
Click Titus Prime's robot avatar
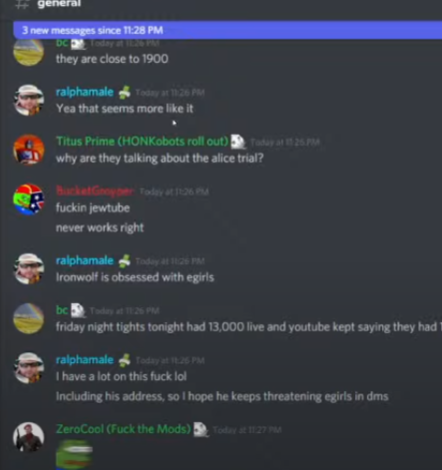[x=29, y=150]
